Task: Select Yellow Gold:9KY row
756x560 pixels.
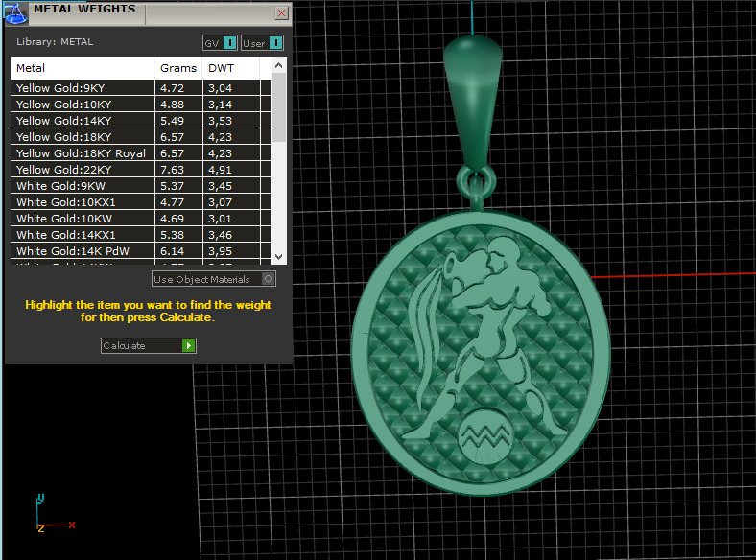Action: [140, 88]
